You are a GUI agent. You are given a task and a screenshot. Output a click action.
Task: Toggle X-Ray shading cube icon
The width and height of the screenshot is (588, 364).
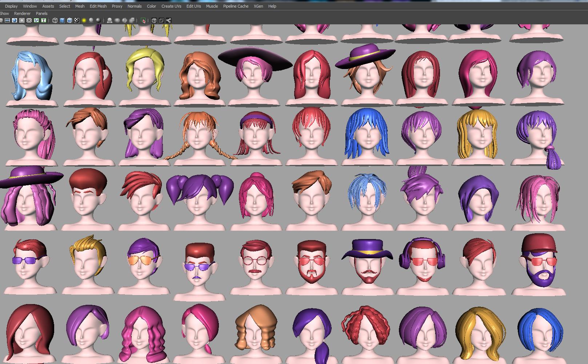[154, 20]
